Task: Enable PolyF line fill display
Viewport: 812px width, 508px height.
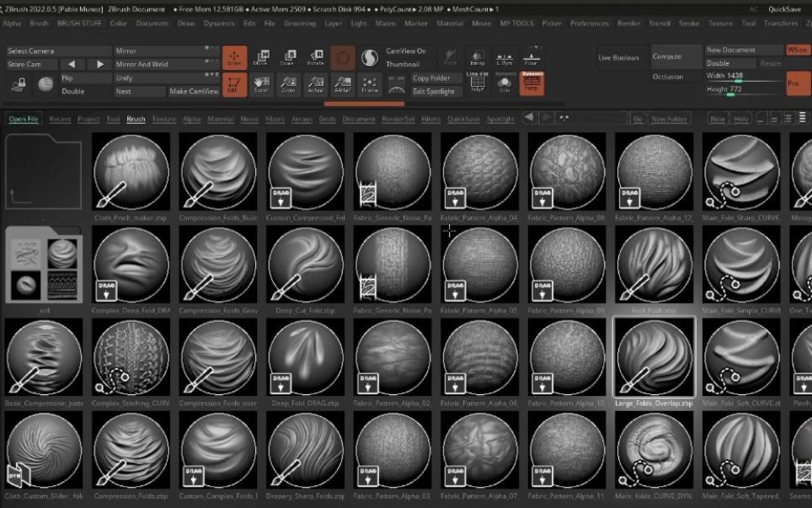Action: (x=477, y=83)
